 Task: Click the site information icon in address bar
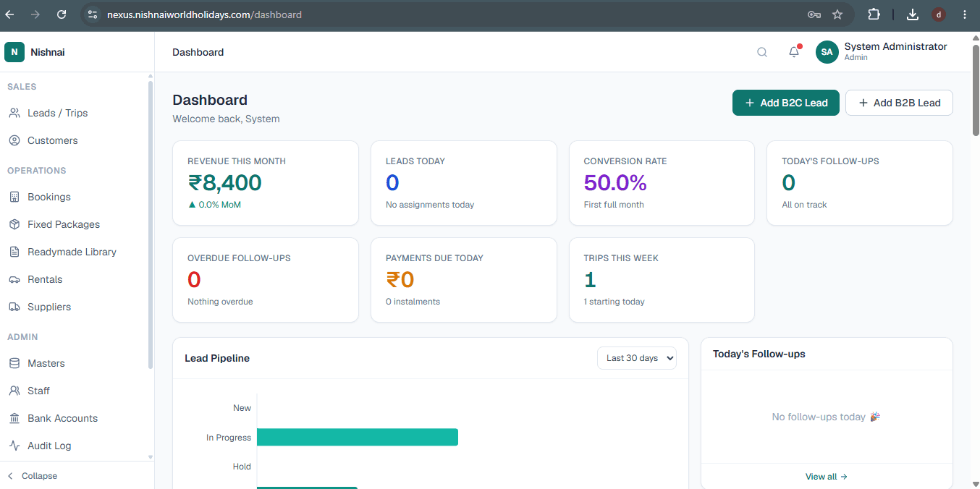[92, 14]
